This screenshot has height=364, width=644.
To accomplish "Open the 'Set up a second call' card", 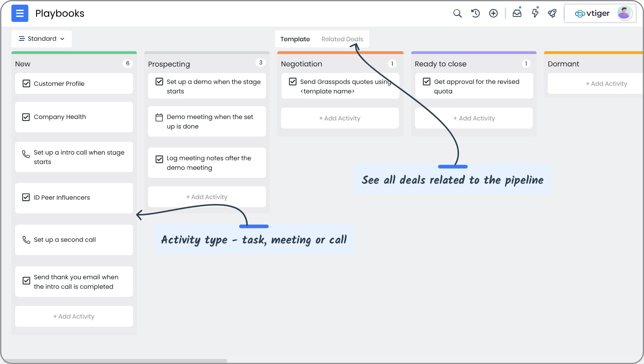I will coord(74,240).
